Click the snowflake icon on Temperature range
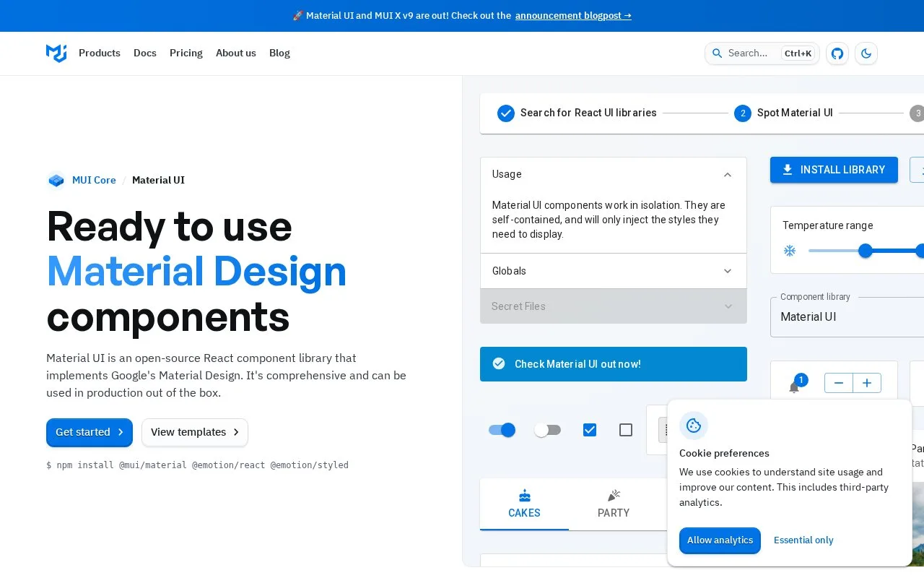 790,251
